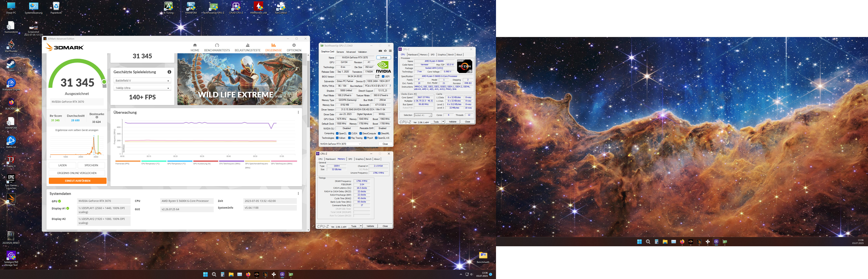Toggle the UEFI checkbox in GPU-Z
This screenshot has width=868, height=279.
pos(383,77)
